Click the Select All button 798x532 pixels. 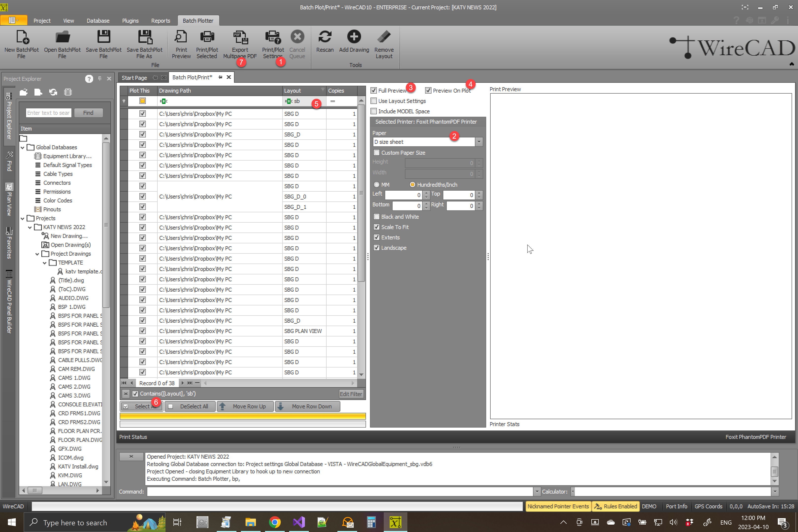142,406
